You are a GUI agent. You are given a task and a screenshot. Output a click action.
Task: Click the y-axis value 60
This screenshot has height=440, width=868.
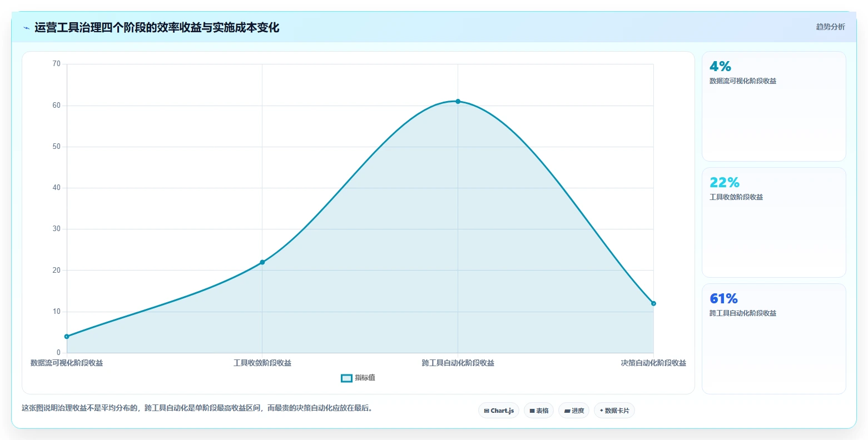57,106
